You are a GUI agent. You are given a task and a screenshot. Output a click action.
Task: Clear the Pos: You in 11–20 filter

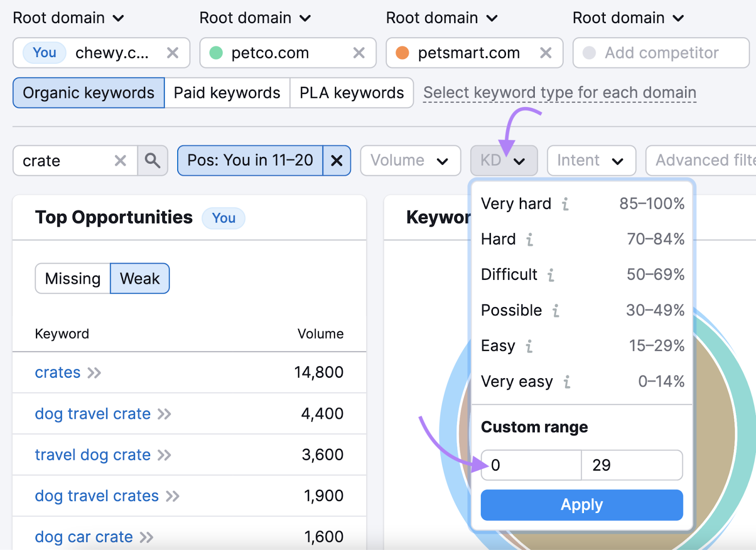coord(336,161)
